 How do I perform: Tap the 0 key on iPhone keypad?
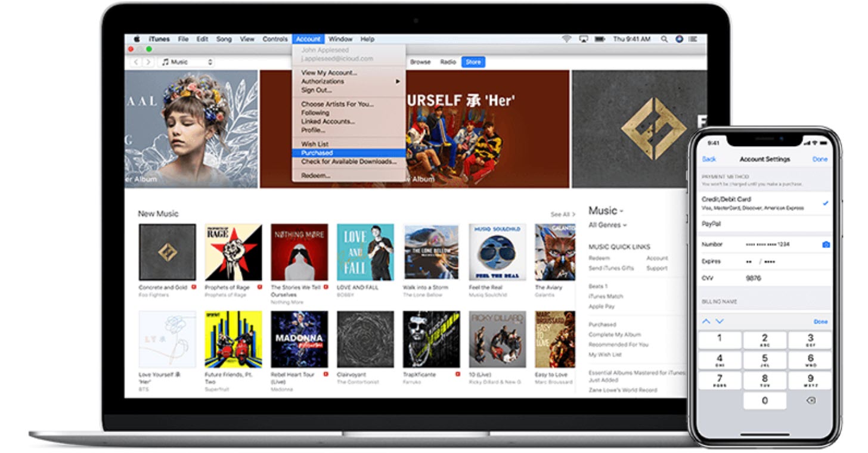tap(765, 401)
